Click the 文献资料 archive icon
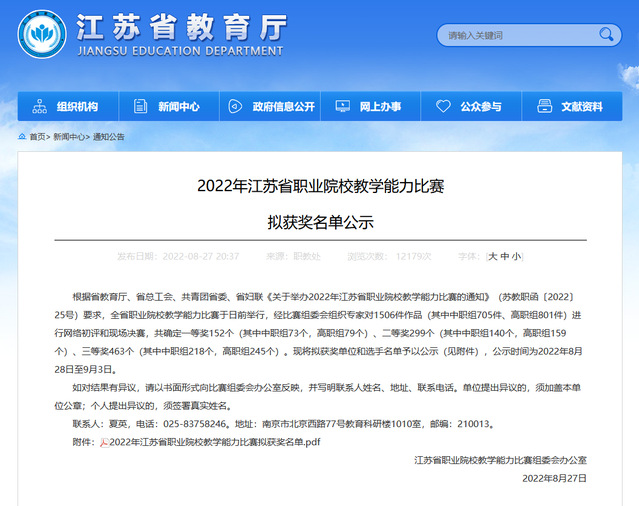Image resolution: width=639 pixels, height=506 pixels. coord(543,107)
